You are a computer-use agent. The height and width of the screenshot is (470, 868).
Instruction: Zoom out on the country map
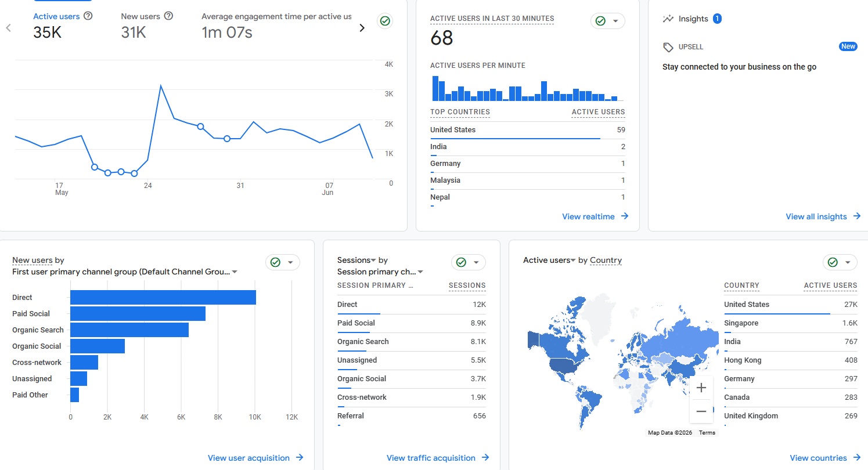click(x=701, y=411)
